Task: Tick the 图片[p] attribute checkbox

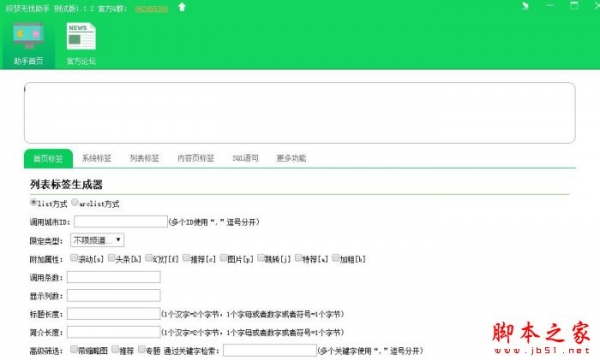Action: pos(224,258)
